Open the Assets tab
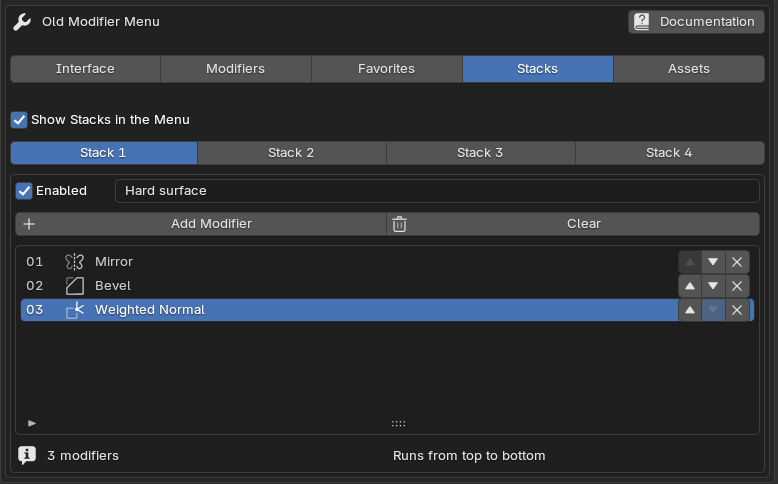This screenshot has width=778, height=484. (689, 69)
